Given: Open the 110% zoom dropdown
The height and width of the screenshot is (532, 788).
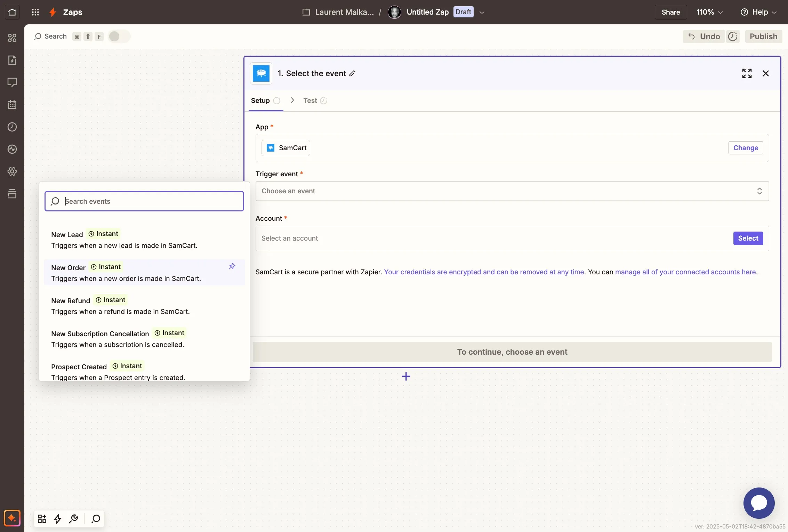Looking at the screenshot, I should [709, 12].
